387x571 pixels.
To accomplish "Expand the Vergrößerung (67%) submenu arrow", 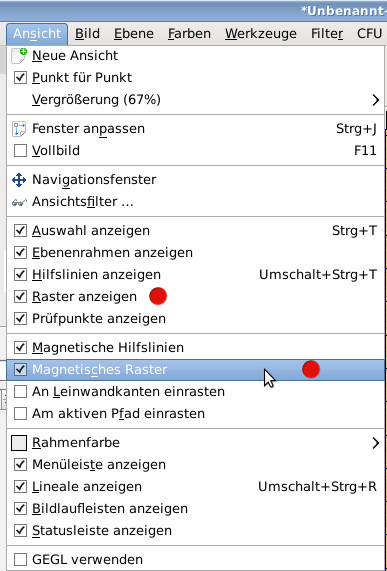I will (x=375, y=100).
